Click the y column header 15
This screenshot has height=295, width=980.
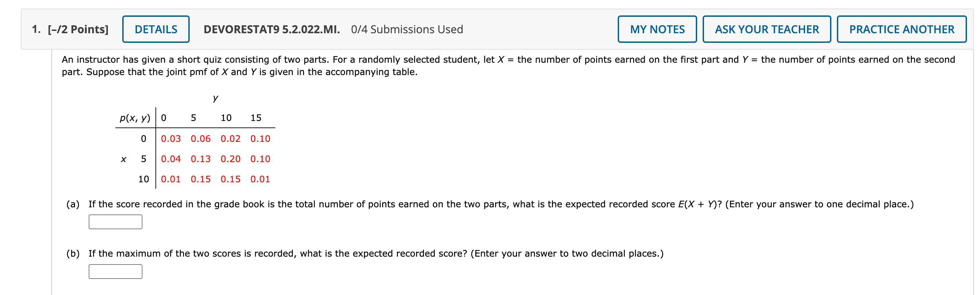point(256,118)
